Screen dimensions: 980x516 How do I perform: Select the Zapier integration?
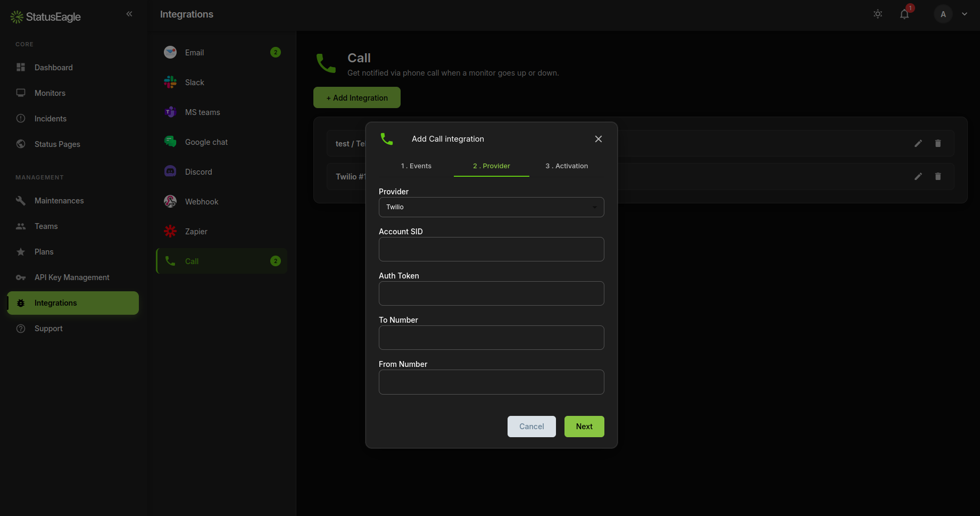click(222, 231)
